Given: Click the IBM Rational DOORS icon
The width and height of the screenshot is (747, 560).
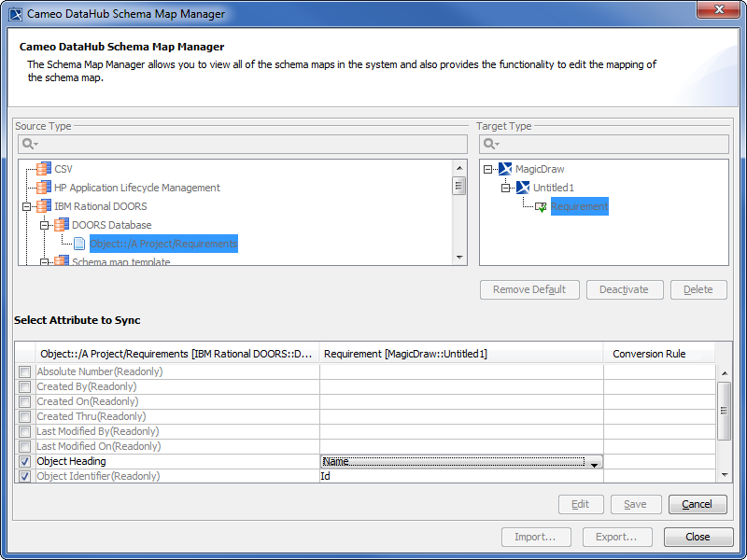Looking at the screenshot, I should click(x=44, y=206).
